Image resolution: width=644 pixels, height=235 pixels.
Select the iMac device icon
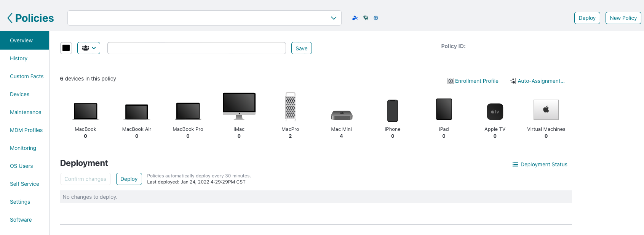[239, 106]
